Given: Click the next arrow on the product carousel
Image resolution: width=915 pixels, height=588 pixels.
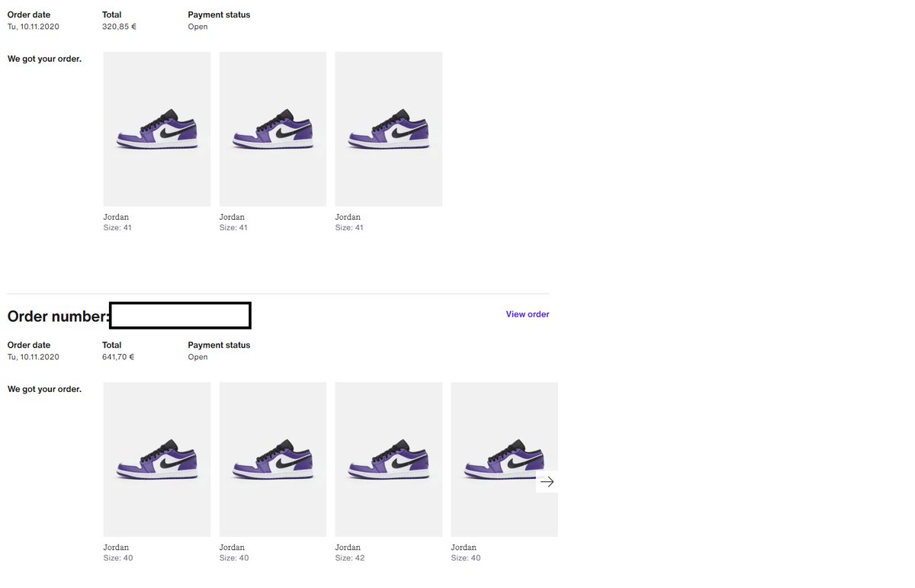Looking at the screenshot, I should 547,481.
